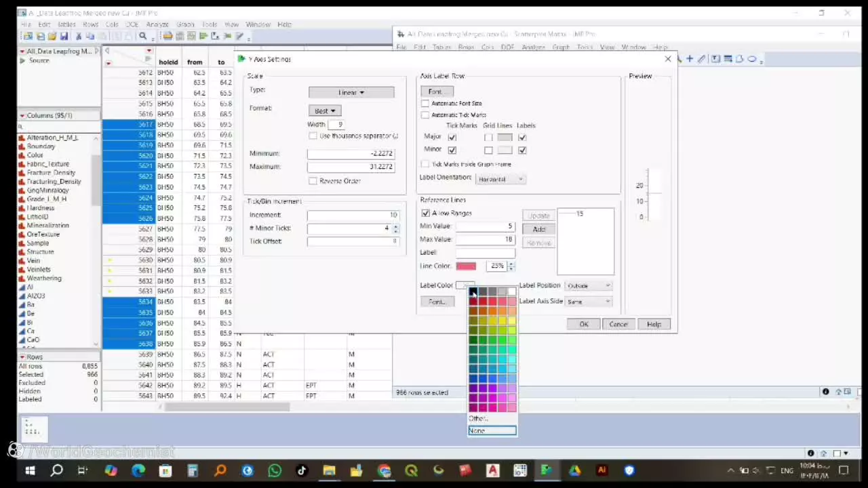
Task: Click the pink Line Color swatch
Action: [466, 266]
